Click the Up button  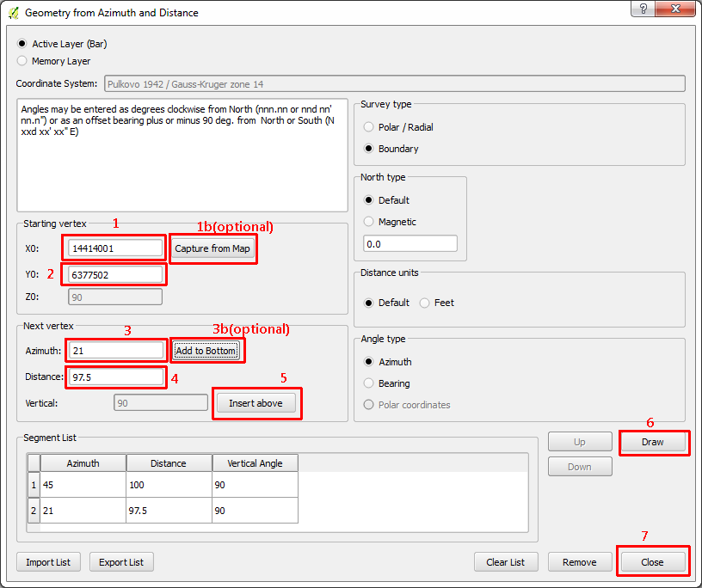pyautogui.click(x=580, y=442)
